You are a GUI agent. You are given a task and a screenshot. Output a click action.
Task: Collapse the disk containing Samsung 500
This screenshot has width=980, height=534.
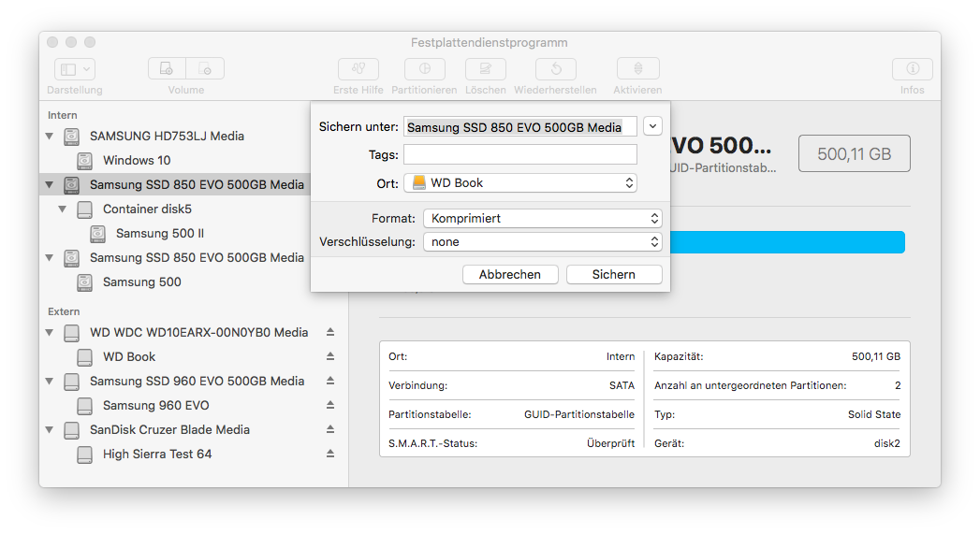click(x=50, y=258)
